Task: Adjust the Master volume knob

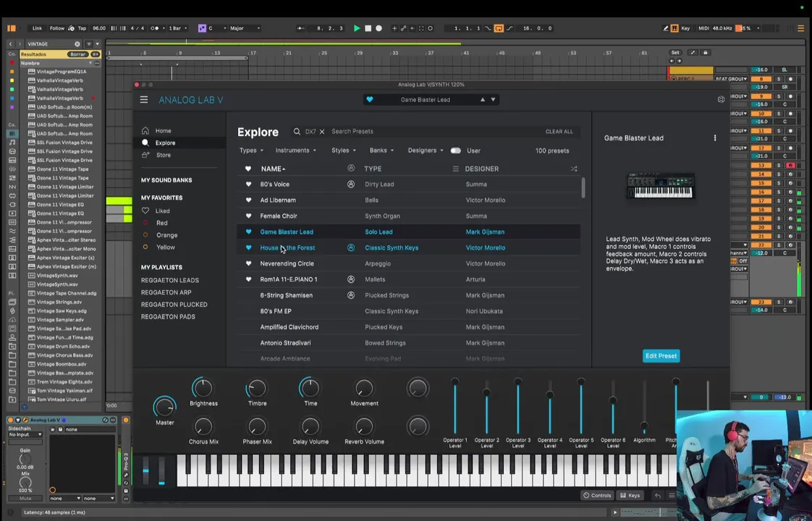Action: (x=164, y=407)
